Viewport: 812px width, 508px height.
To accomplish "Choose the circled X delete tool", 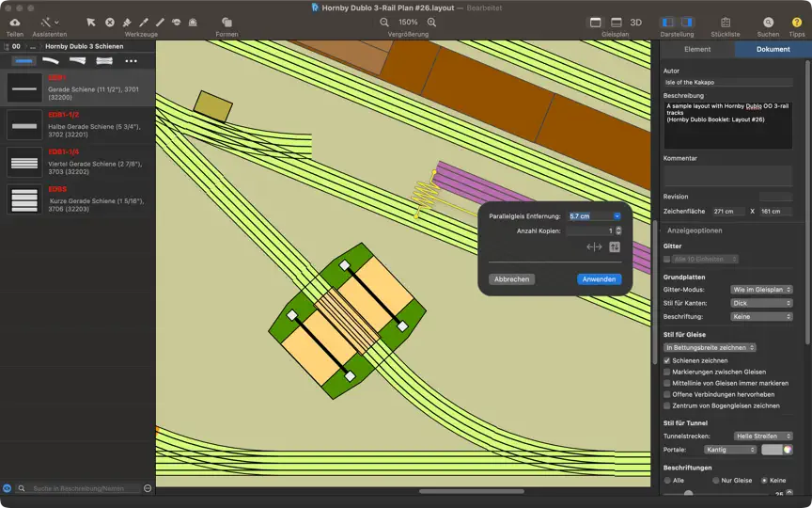I will click(110, 23).
